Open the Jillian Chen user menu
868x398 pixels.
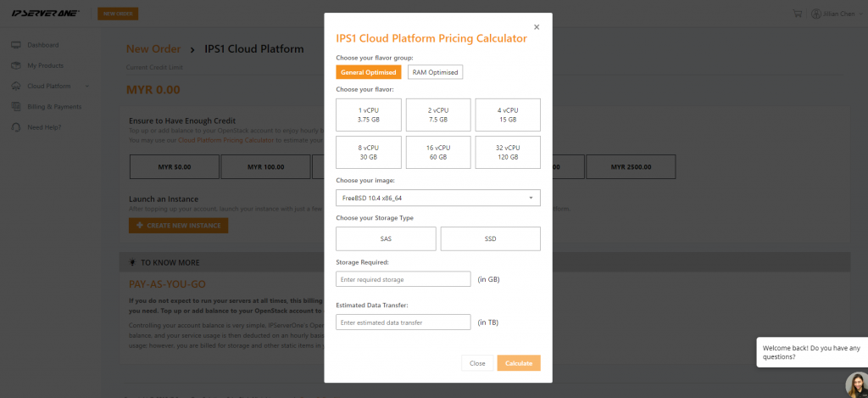click(x=837, y=14)
